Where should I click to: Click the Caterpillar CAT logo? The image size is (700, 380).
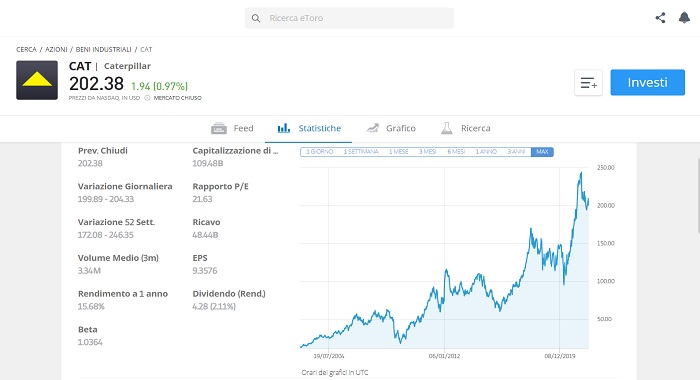37,80
